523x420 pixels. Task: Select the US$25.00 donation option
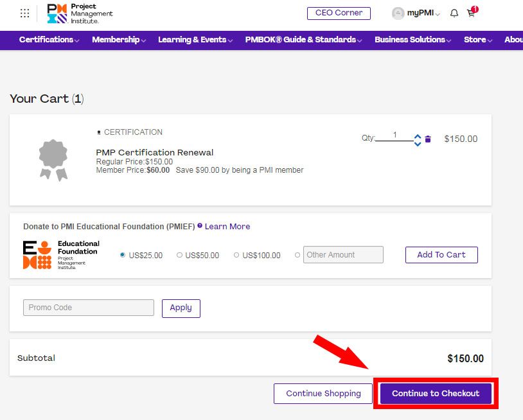123,255
